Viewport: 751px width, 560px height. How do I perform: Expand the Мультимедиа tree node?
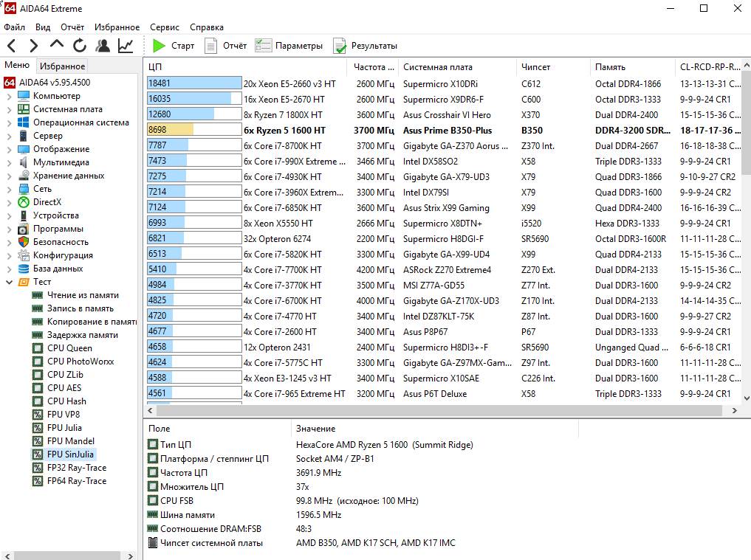coord(9,163)
